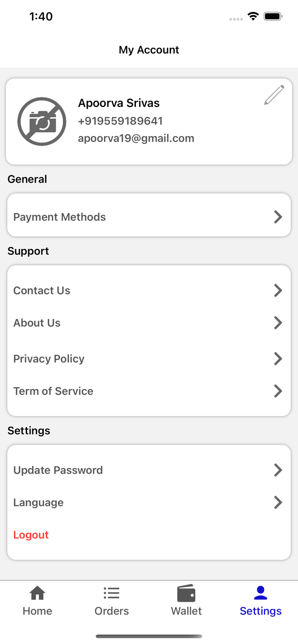Open Term of Service entry
The image size is (298, 644).
53,391
